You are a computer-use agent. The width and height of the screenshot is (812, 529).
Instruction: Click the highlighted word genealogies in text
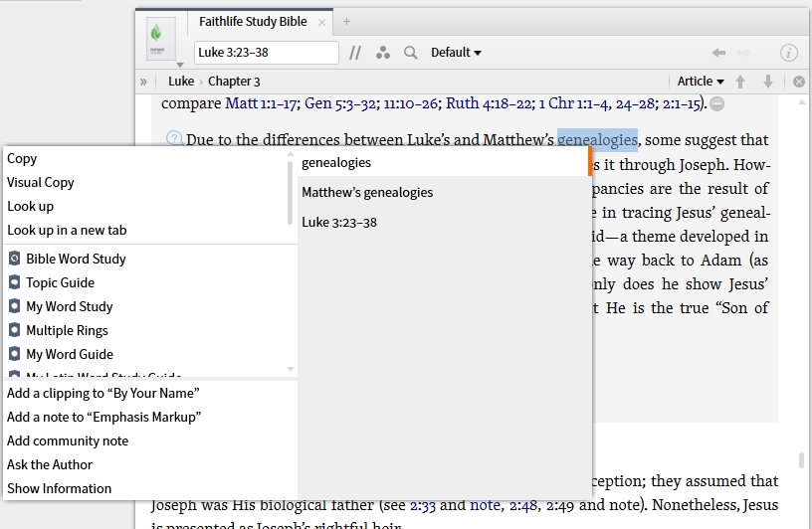597,140
